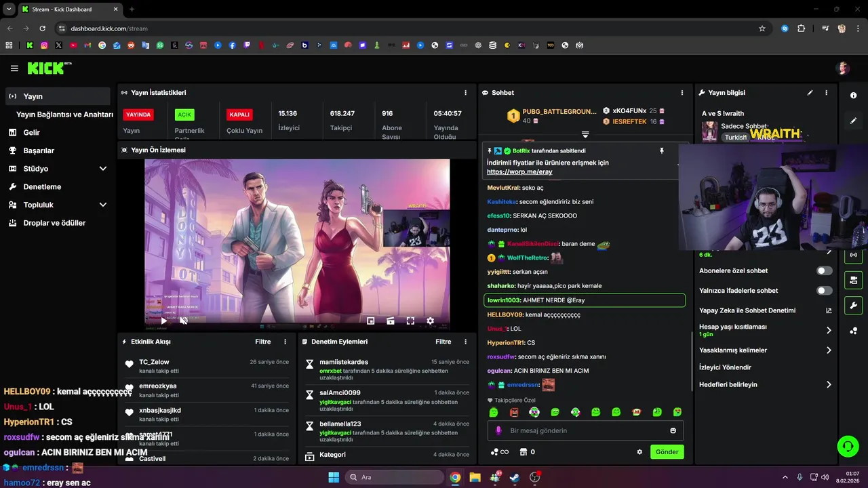868x488 pixels.
Task: Expand the Topluluk sidebar section
Action: 57,205
